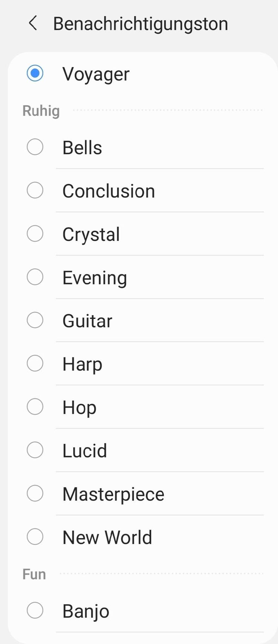This screenshot has height=644, width=278.
Task: Pick the Hop radio button
Action: pos(35,407)
